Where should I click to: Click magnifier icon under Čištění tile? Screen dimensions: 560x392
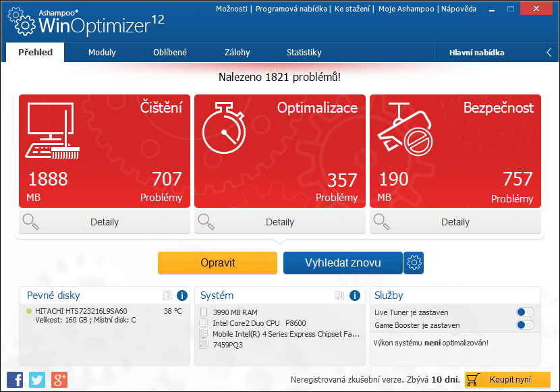tap(31, 222)
